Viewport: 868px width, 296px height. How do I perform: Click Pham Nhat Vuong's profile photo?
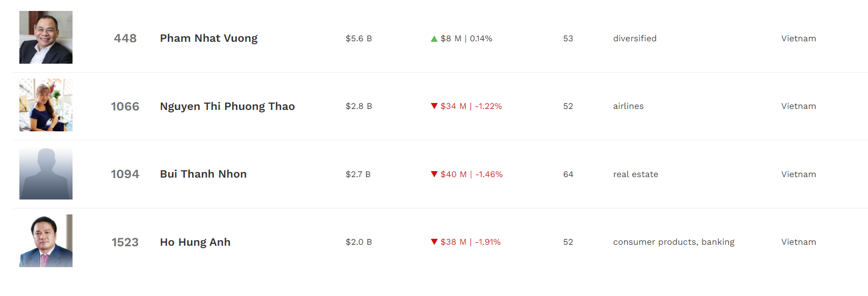[46, 37]
